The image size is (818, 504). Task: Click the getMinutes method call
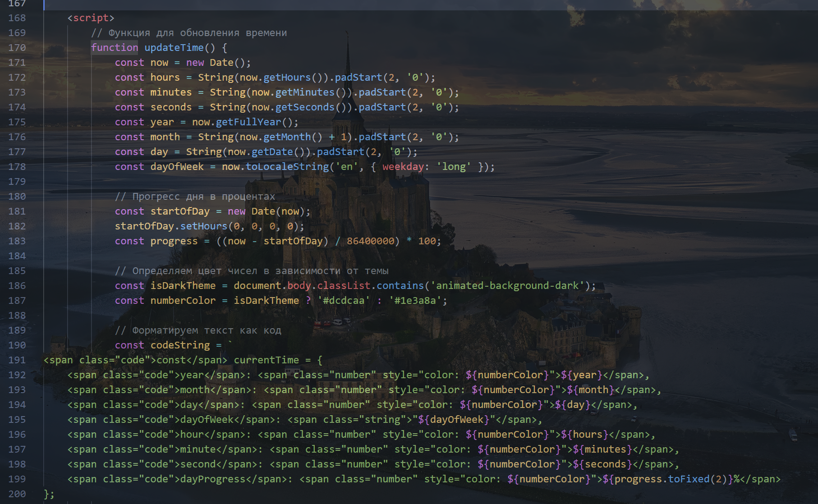click(x=305, y=92)
